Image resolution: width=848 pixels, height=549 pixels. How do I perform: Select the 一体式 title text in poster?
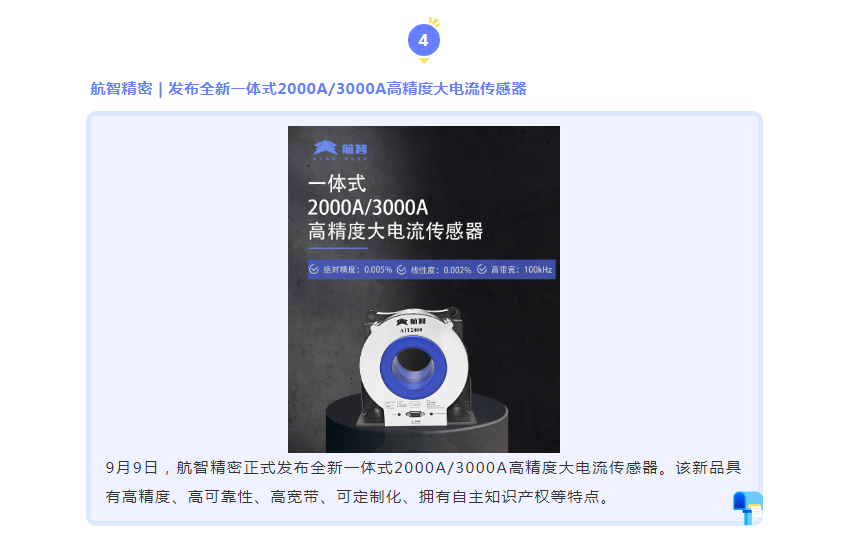coord(337,184)
